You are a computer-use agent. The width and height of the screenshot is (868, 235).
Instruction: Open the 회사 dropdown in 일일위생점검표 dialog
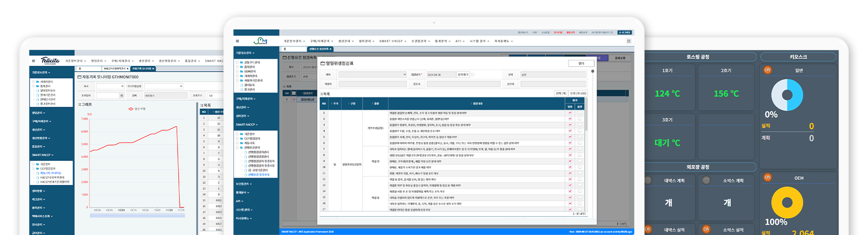(372, 75)
